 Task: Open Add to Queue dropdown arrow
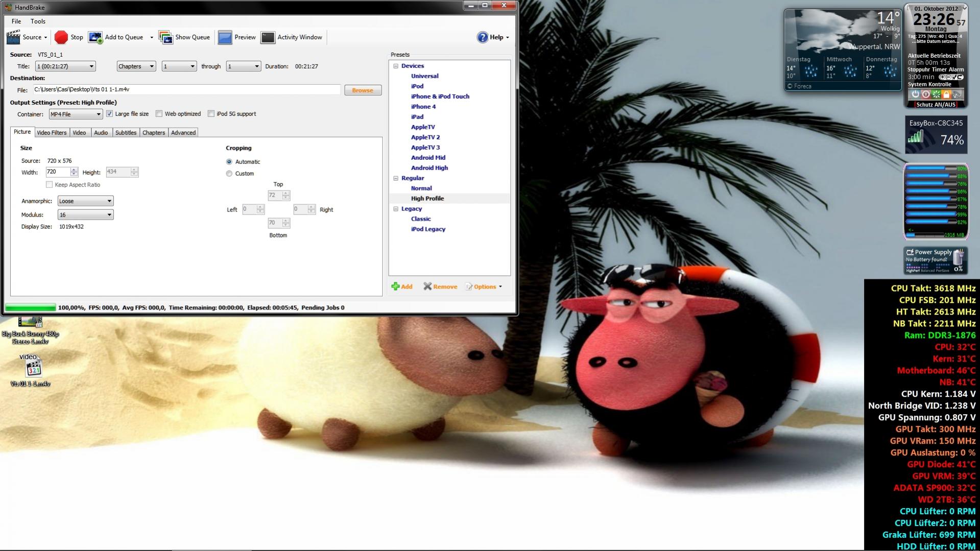pos(151,37)
